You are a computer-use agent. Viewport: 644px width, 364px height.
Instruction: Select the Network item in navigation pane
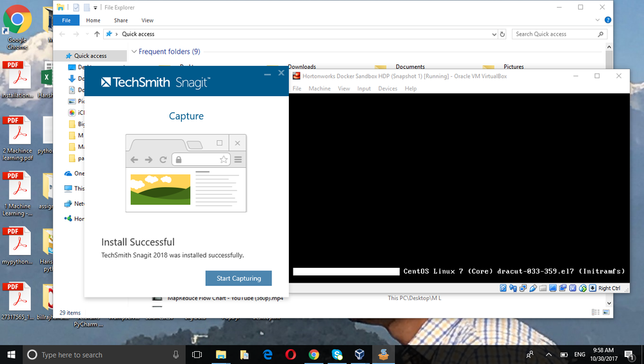click(x=74, y=203)
